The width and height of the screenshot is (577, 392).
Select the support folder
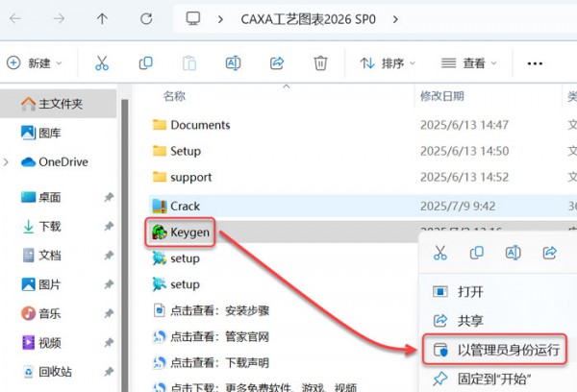point(182,177)
